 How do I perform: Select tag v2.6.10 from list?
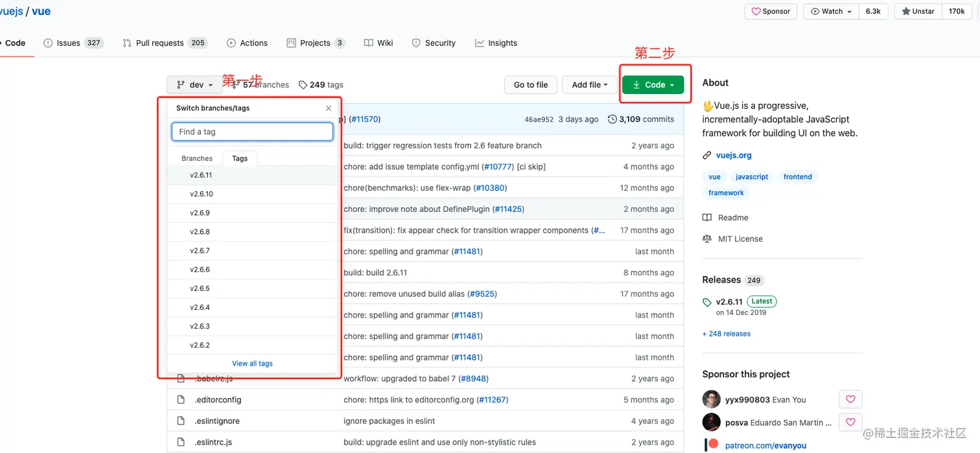tap(253, 194)
